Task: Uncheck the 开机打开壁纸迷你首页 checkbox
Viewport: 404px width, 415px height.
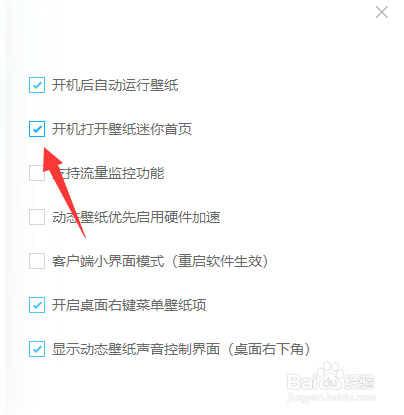Action: coord(37,129)
